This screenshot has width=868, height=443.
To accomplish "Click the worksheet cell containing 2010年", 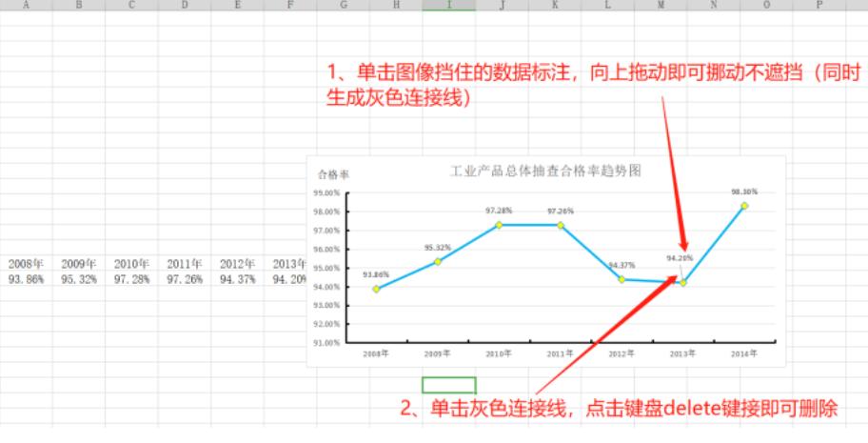I will tap(131, 264).
